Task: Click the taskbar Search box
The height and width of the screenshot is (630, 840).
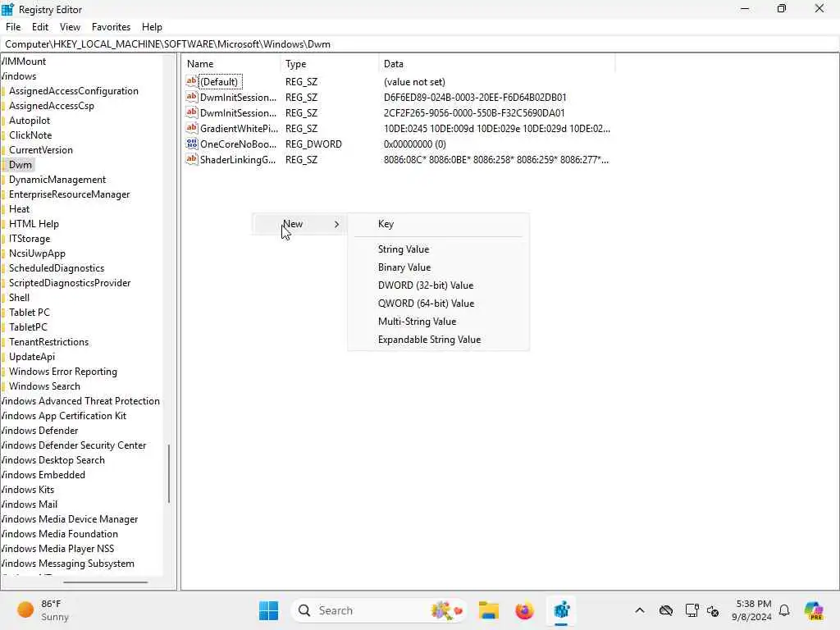Action: tap(379, 610)
